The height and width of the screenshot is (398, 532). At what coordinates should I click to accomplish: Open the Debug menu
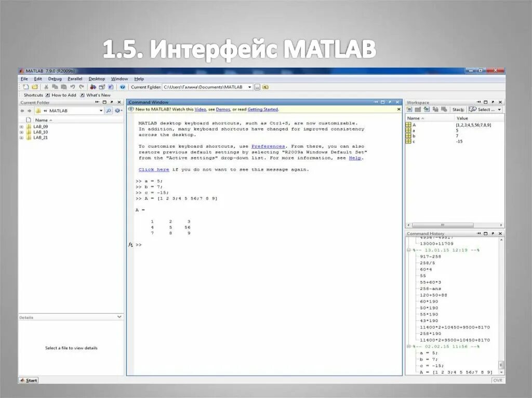[x=55, y=79]
